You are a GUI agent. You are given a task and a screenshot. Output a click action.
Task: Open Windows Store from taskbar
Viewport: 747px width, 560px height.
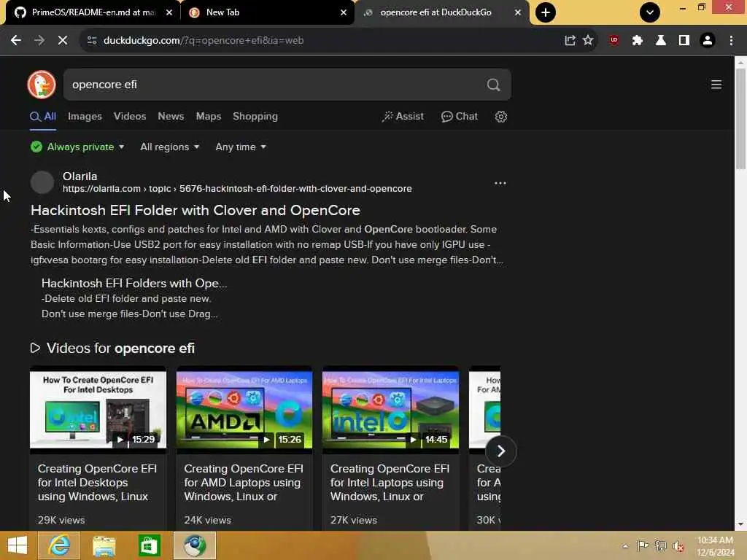click(x=149, y=545)
